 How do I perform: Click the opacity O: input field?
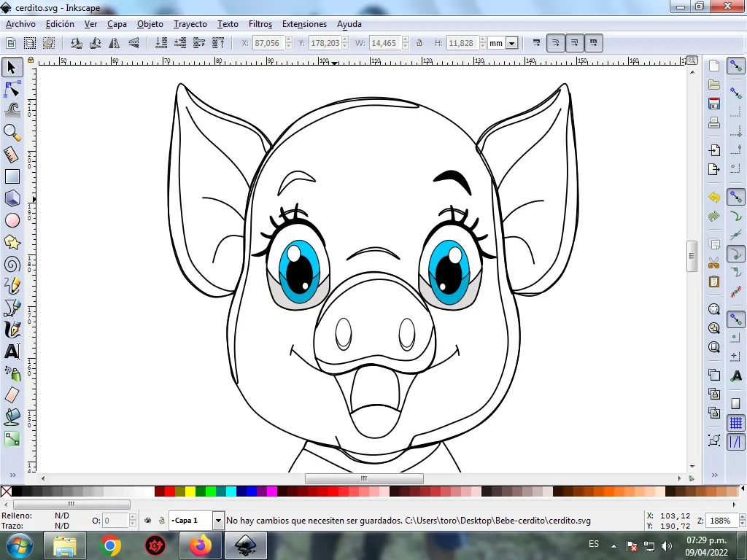click(115, 521)
